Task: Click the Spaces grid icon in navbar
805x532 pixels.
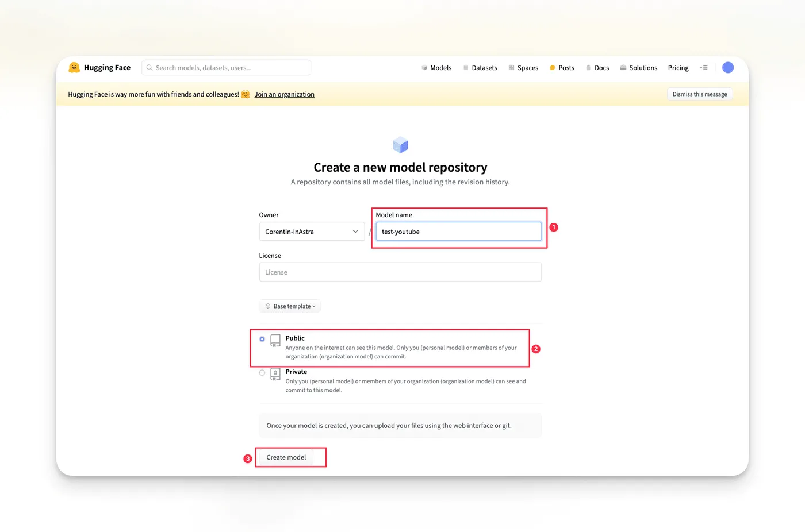Action: click(x=511, y=68)
